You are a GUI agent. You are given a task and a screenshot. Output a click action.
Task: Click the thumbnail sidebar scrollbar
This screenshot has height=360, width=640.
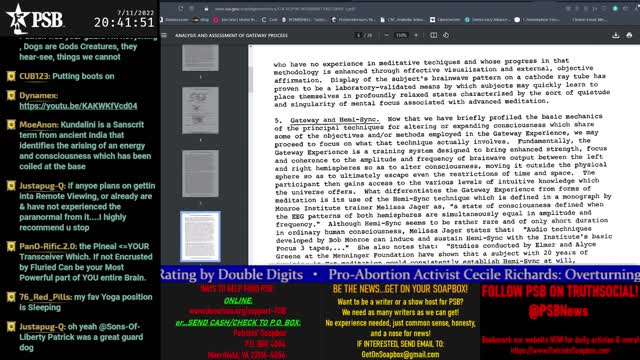coord(250,80)
